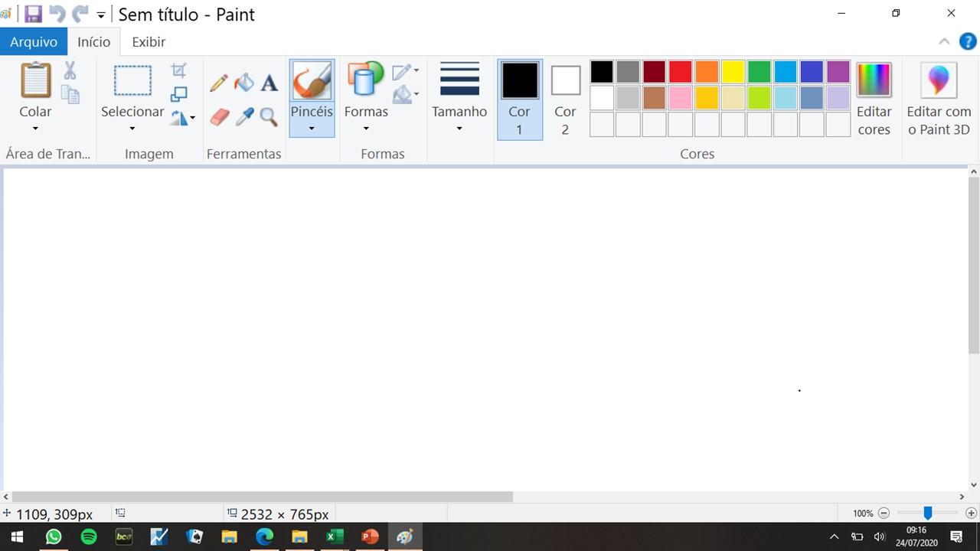The width and height of the screenshot is (980, 551).
Task: Open the shape outline dropdown
Action: coord(406,71)
